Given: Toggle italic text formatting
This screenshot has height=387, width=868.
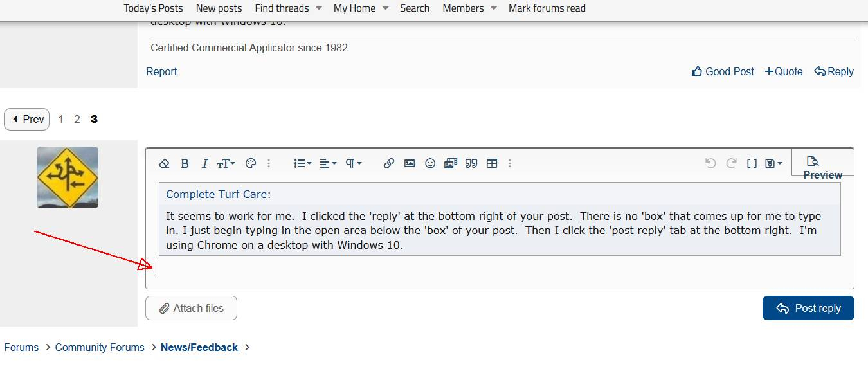Looking at the screenshot, I should point(204,163).
